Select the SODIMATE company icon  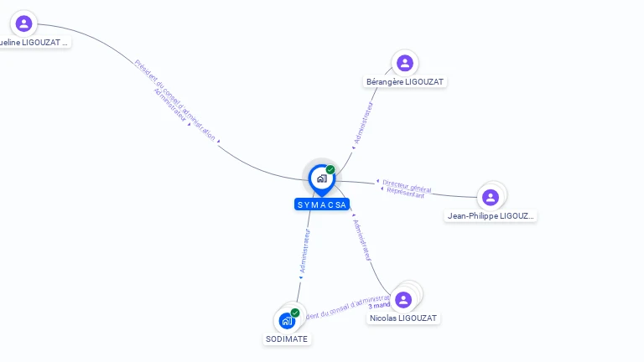click(287, 321)
